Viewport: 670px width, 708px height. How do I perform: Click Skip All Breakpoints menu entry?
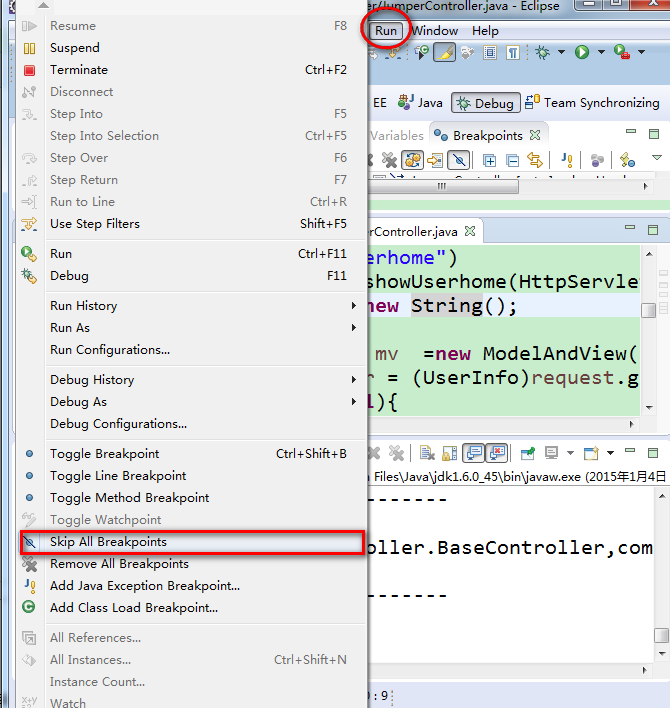coord(108,542)
